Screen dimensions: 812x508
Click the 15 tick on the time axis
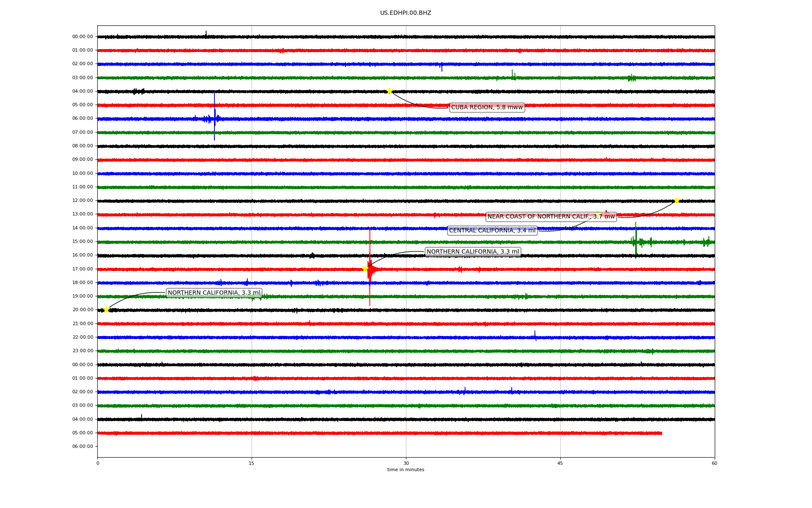[252, 463]
